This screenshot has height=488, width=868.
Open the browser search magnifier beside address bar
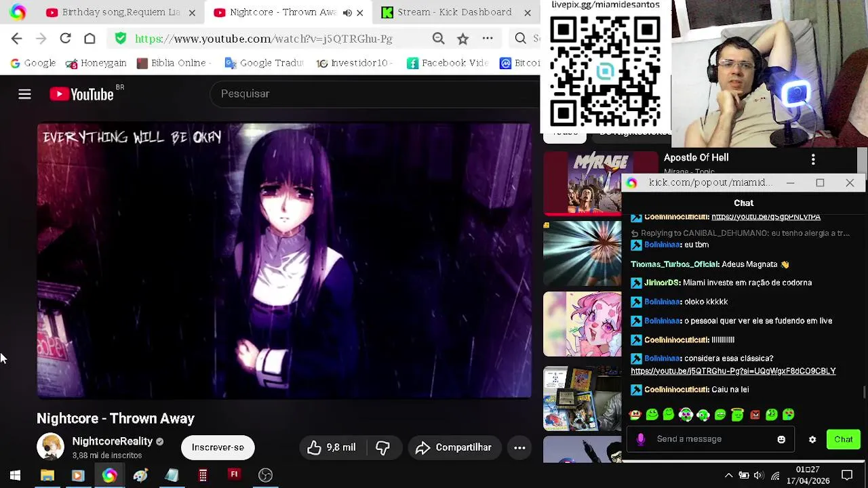tap(520, 39)
